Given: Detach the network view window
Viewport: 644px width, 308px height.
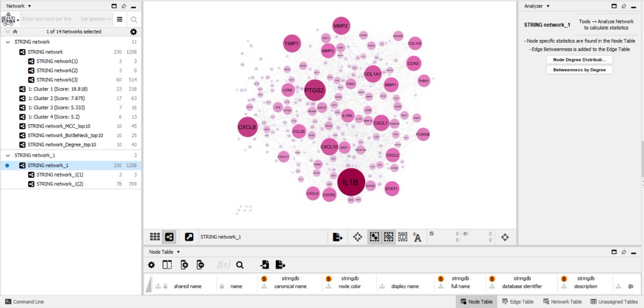Looking at the screenshot, I should 189,237.
